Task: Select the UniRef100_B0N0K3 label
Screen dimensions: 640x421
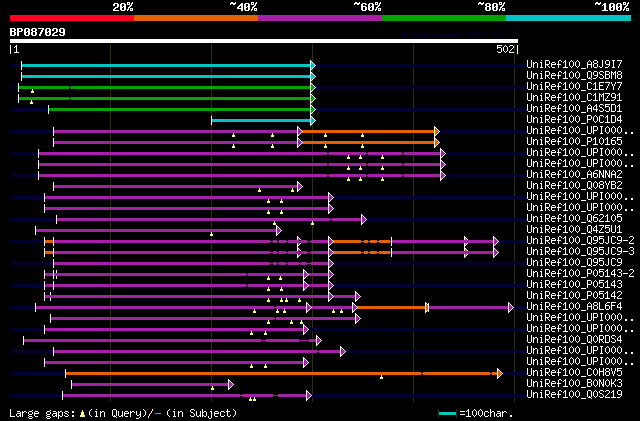Action: click(x=574, y=384)
